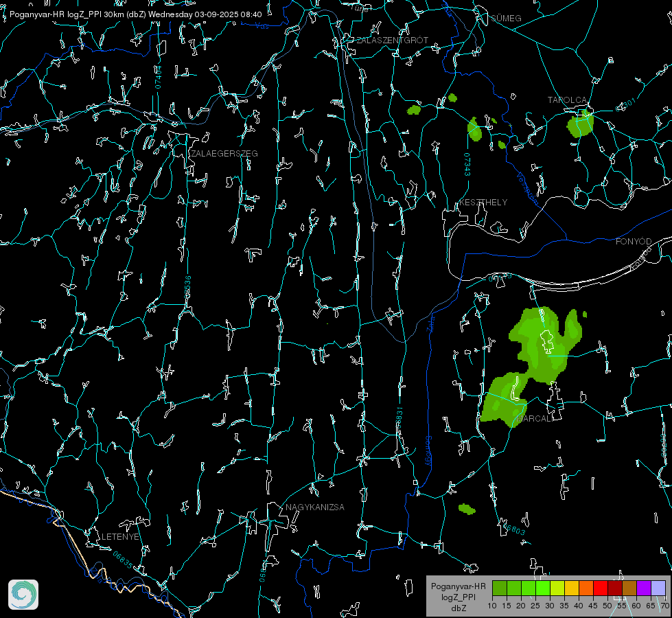The height and width of the screenshot is (618, 672).
Task: Click the legend value 40
Action: (579, 606)
